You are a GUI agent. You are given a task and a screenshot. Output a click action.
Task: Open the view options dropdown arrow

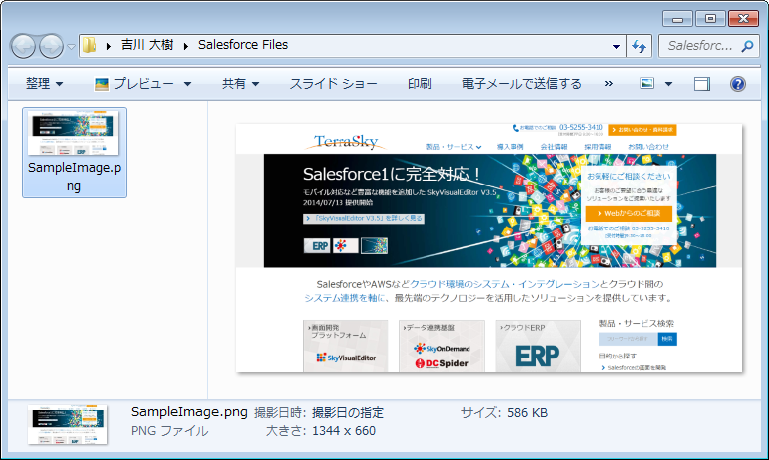coord(669,84)
